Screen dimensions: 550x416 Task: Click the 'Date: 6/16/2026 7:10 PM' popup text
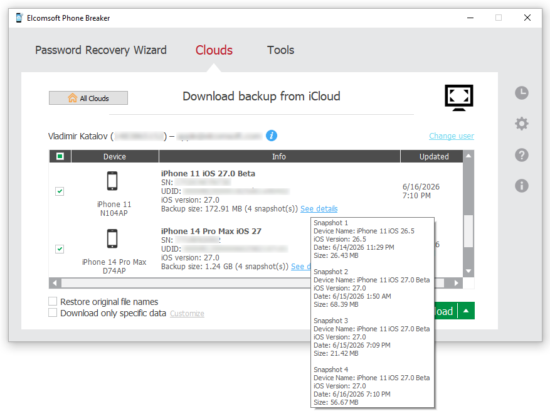[x=352, y=394]
